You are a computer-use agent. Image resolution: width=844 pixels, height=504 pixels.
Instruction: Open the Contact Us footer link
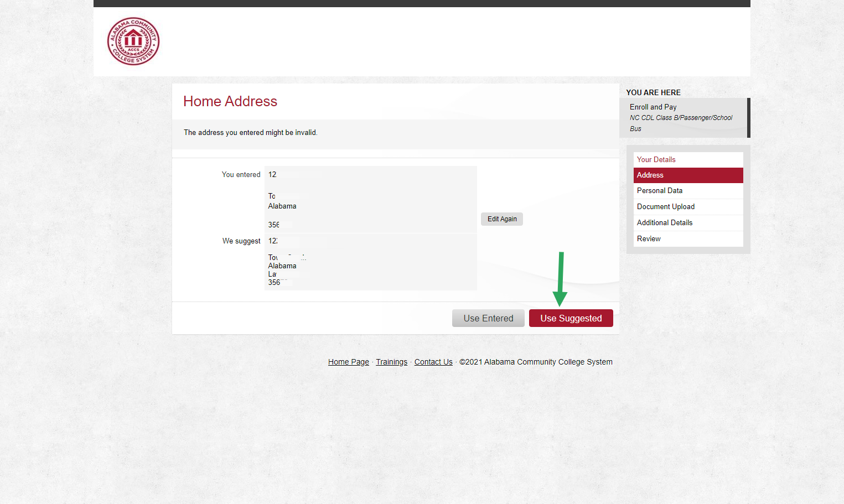pyautogui.click(x=433, y=362)
